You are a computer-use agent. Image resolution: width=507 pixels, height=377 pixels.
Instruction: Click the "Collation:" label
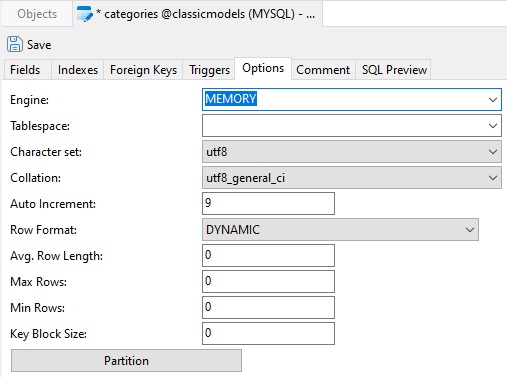(36, 178)
